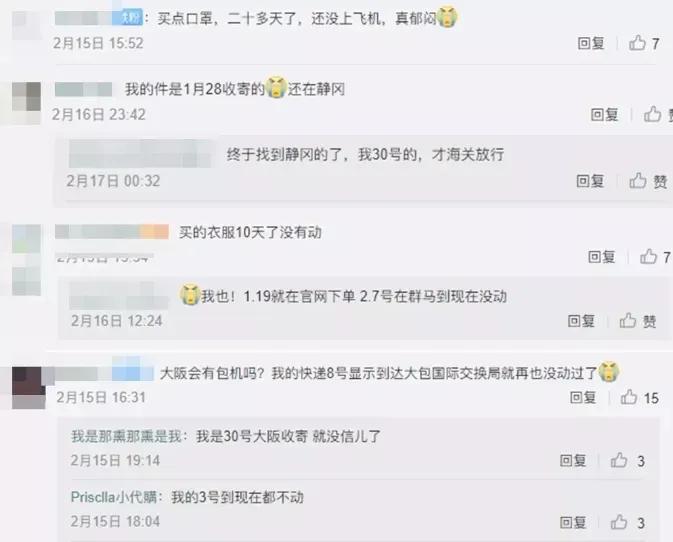Reply to the 2月15日 16:31 comment
This screenshot has width=673, height=542.
click(583, 397)
